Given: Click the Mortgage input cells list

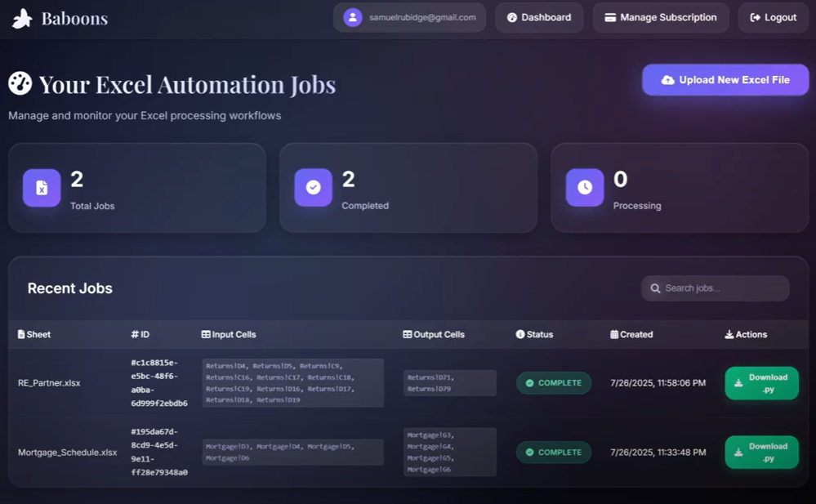Looking at the screenshot, I should click(293, 452).
